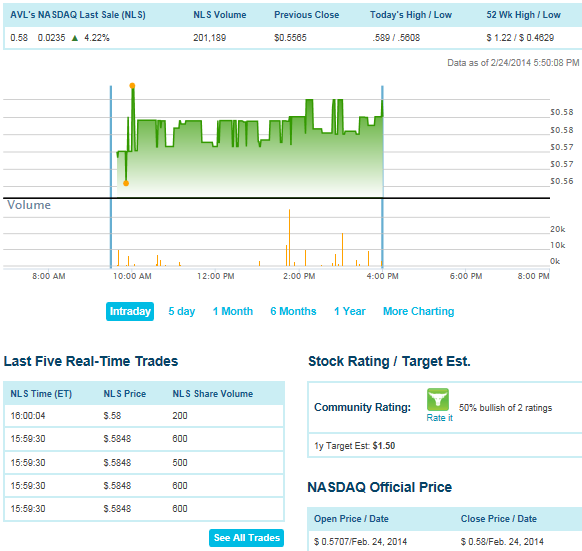Viewport: 582px width, 551px height.
Task: Click the tallest volume bar near 2:00 PM
Action: [290, 238]
